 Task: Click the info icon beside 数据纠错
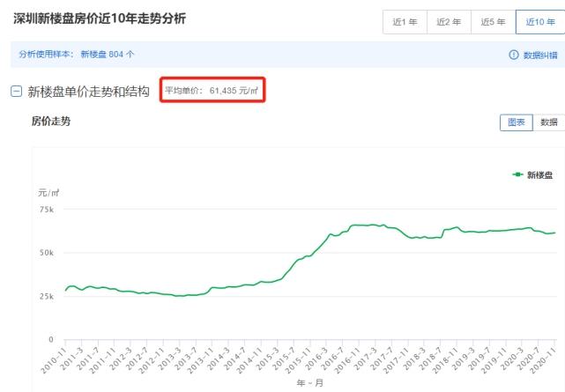[x=513, y=55]
